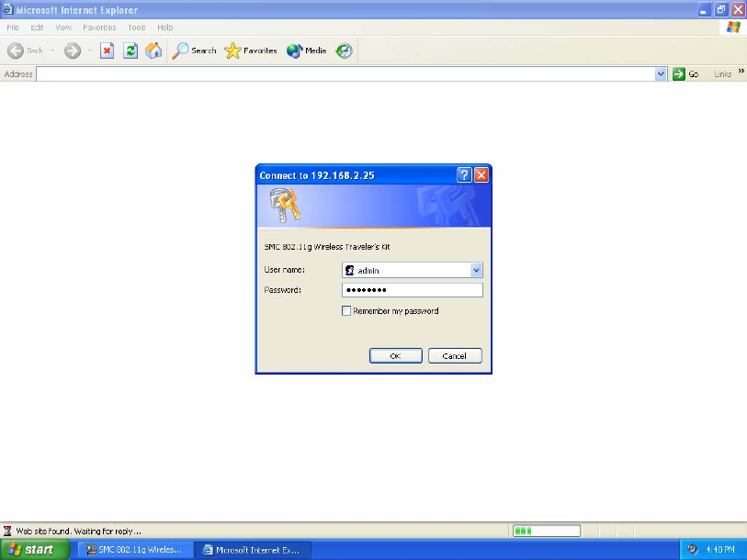Go to Home page icon
The height and width of the screenshot is (560, 747).
pyautogui.click(x=153, y=50)
